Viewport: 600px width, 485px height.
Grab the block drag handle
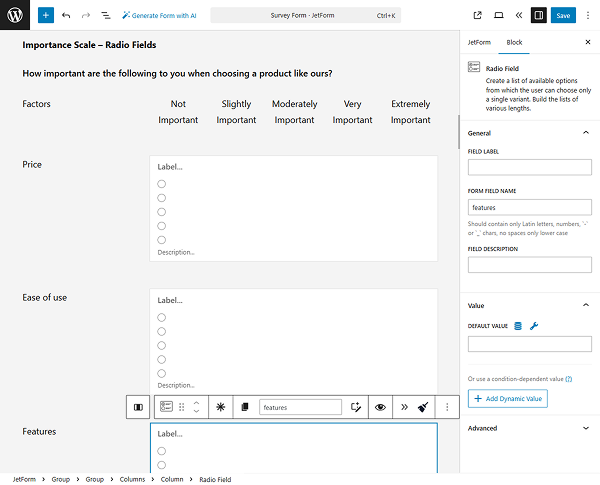coord(182,407)
